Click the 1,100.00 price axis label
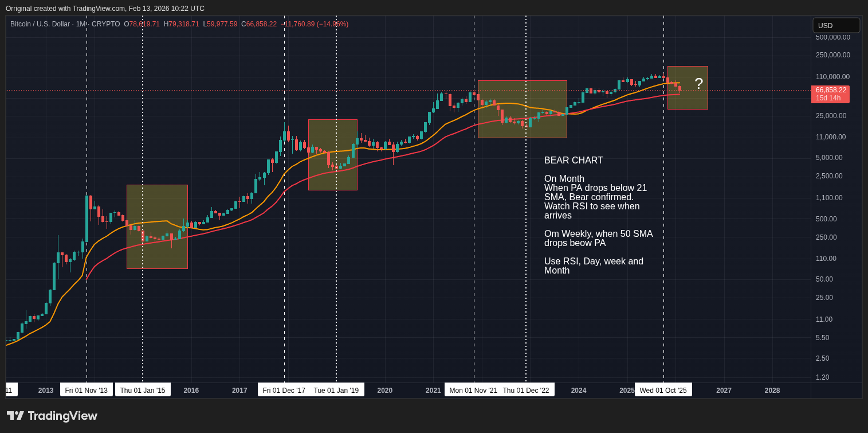 (829, 198)
